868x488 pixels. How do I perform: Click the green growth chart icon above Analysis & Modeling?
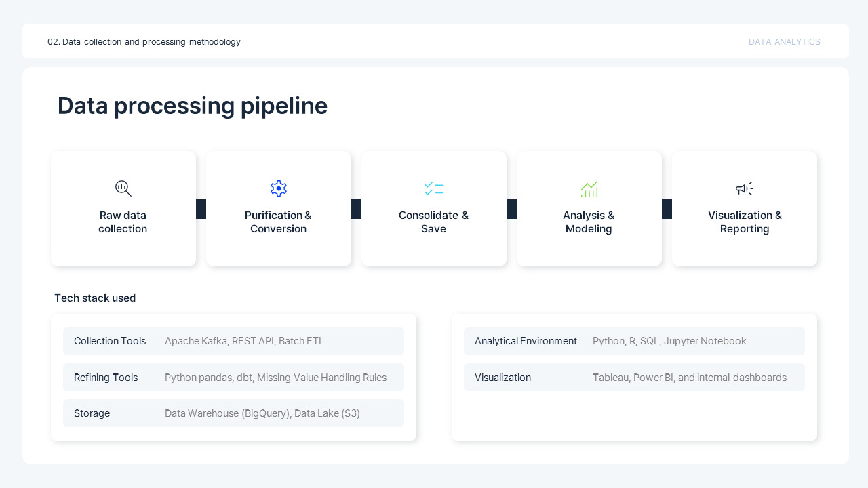pos(589,188)
